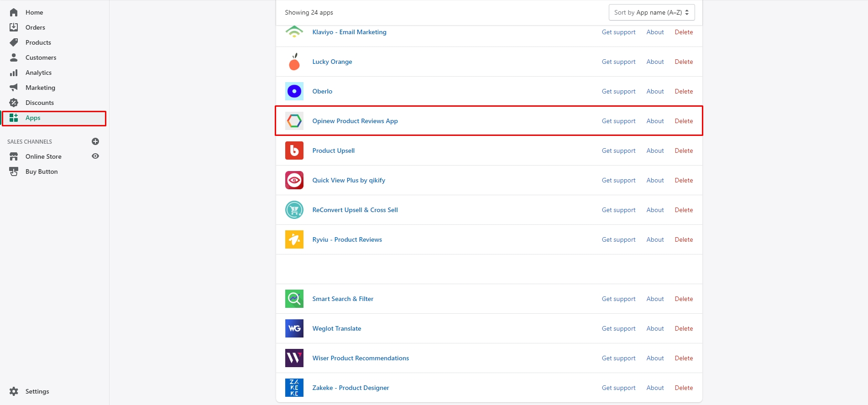The height and width of the screenshot is (405, 868).
Task: Get support for Zakeke - Product Designer
Action: 618,388
